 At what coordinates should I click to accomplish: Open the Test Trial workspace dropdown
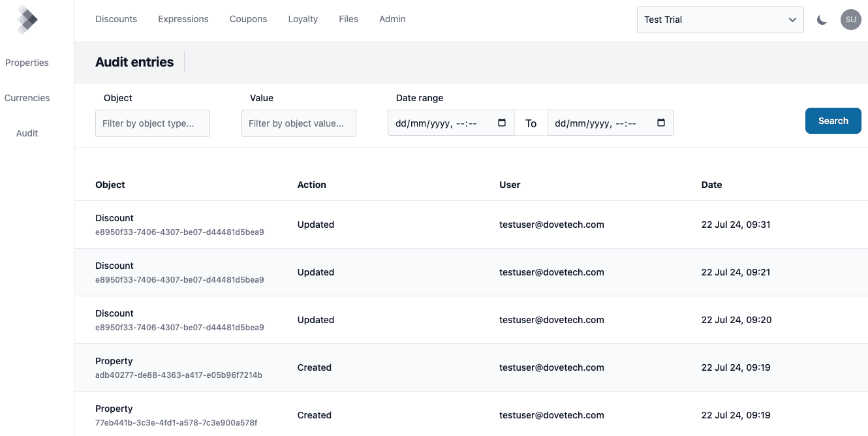tap(720, 20)
